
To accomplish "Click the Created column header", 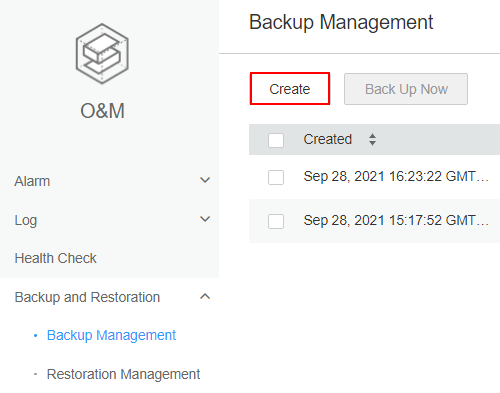I will pos(327,139).
